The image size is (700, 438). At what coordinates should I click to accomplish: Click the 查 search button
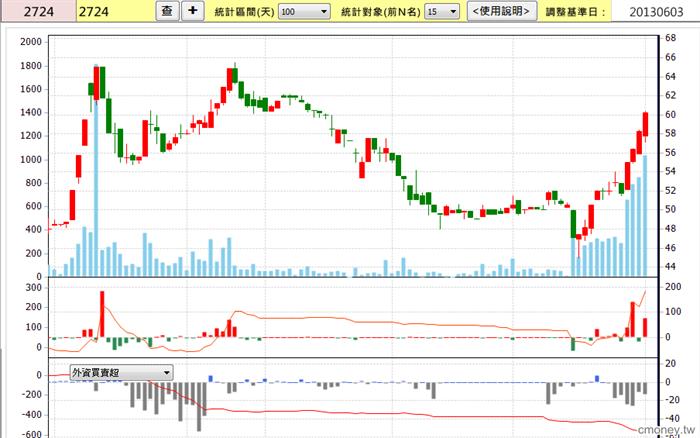pos(167,11)
